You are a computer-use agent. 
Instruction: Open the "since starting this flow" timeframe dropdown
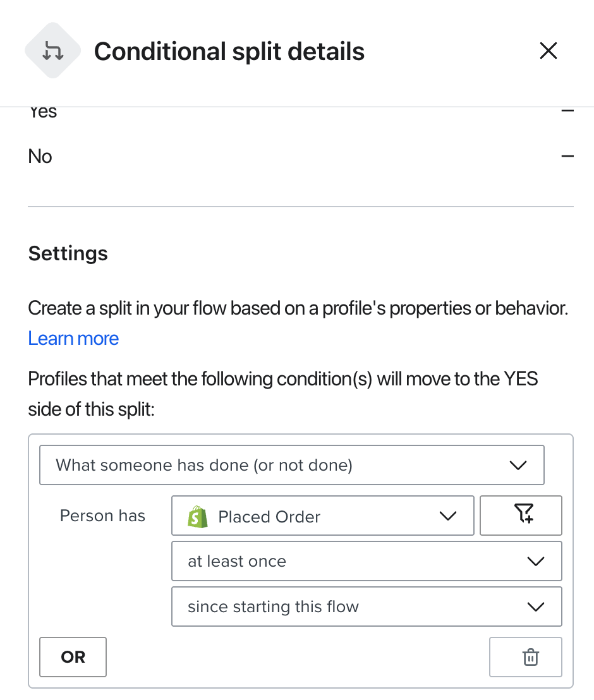(367, 606)
